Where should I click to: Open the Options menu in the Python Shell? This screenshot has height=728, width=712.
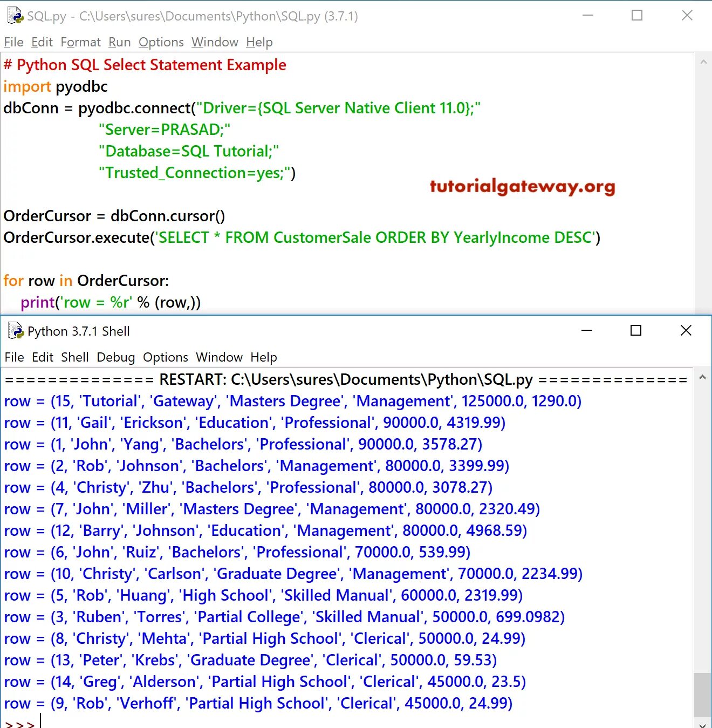(x=165, y=357)
